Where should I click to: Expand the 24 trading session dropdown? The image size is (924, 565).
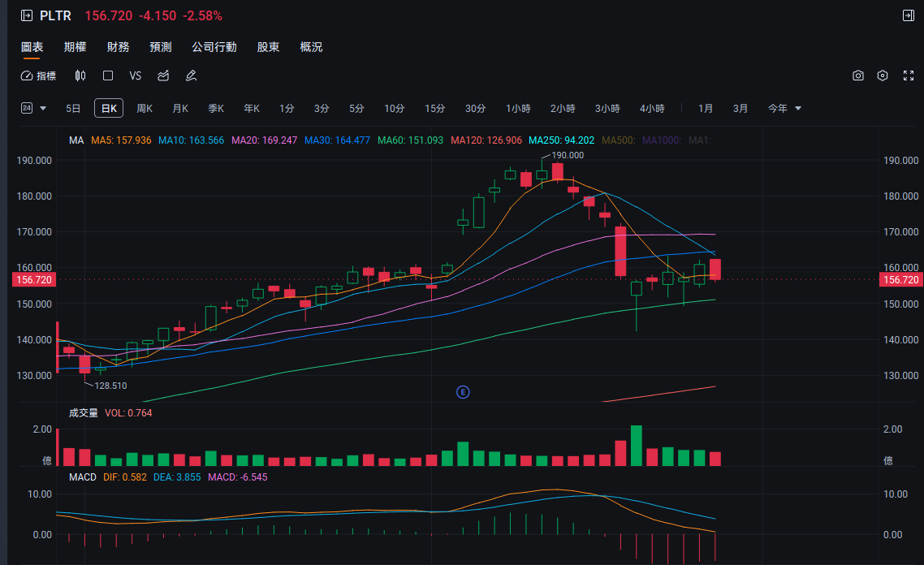pyautogui.click(x=34, y=108)
